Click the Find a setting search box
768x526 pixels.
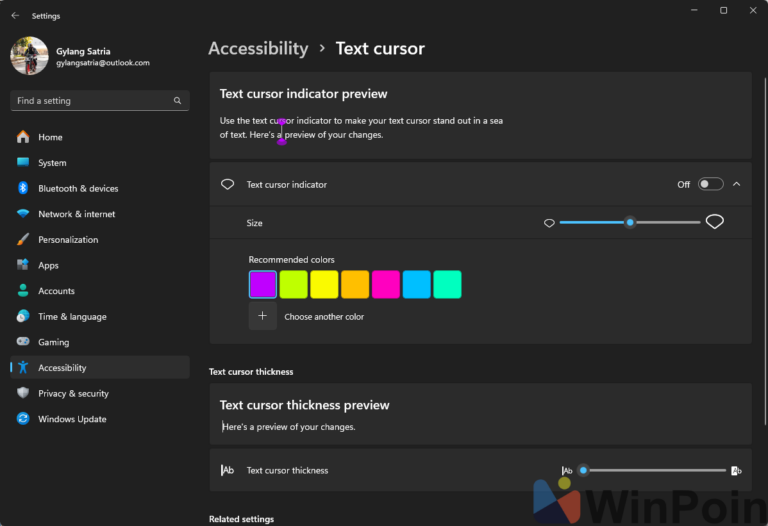99,100
